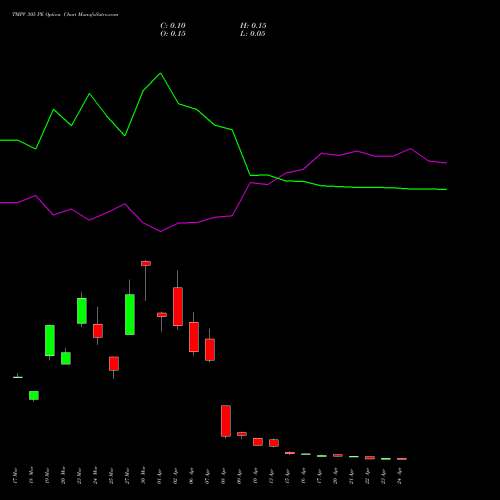This screenshot has width=500, height=500.
Task: Click the 24 Apr date axis label
Action: point(399,476)
